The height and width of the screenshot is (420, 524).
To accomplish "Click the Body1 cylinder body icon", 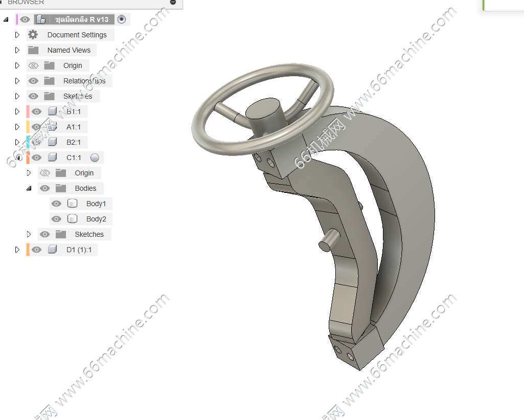I will (x=72, y=204).
